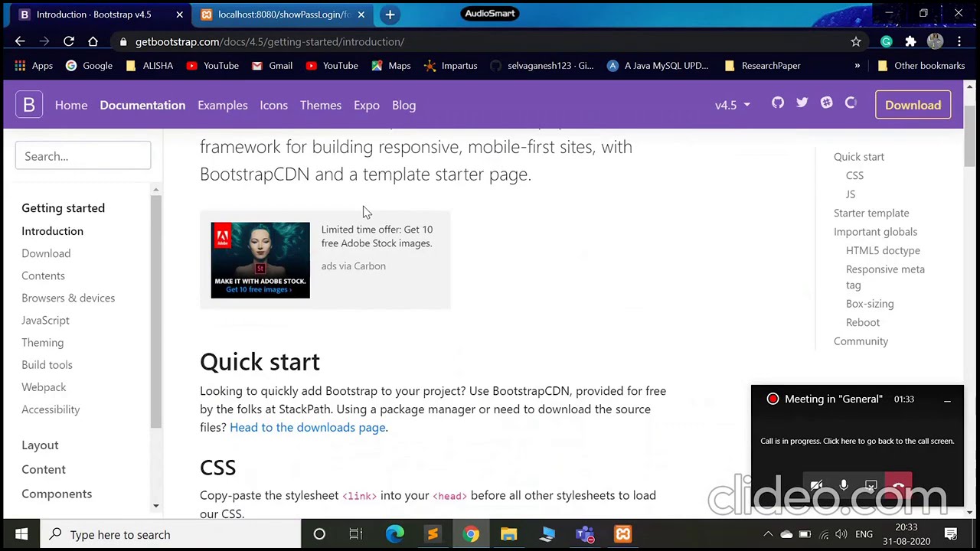Open Blog in Bootstrap navbar

click(404, 105)
